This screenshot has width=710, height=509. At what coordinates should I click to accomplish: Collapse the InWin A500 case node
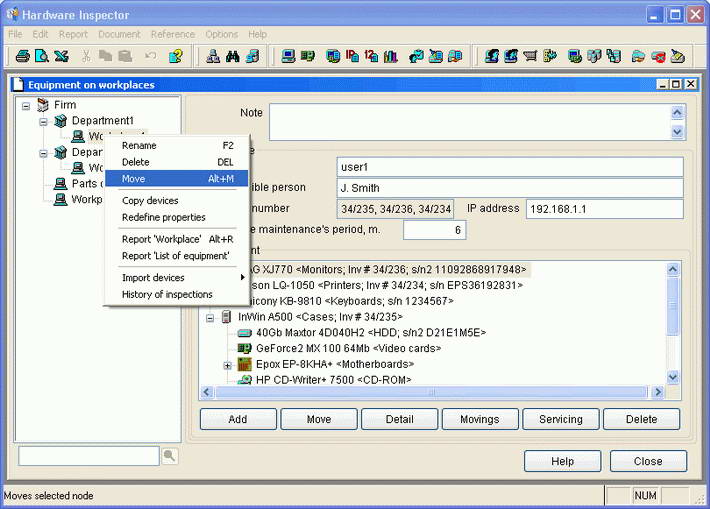coord(211,317)
